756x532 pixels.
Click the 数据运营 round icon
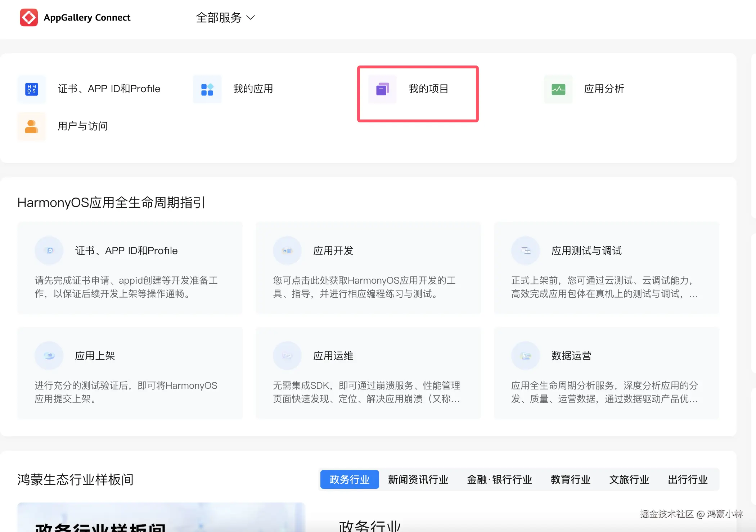(x=525, y=356)
